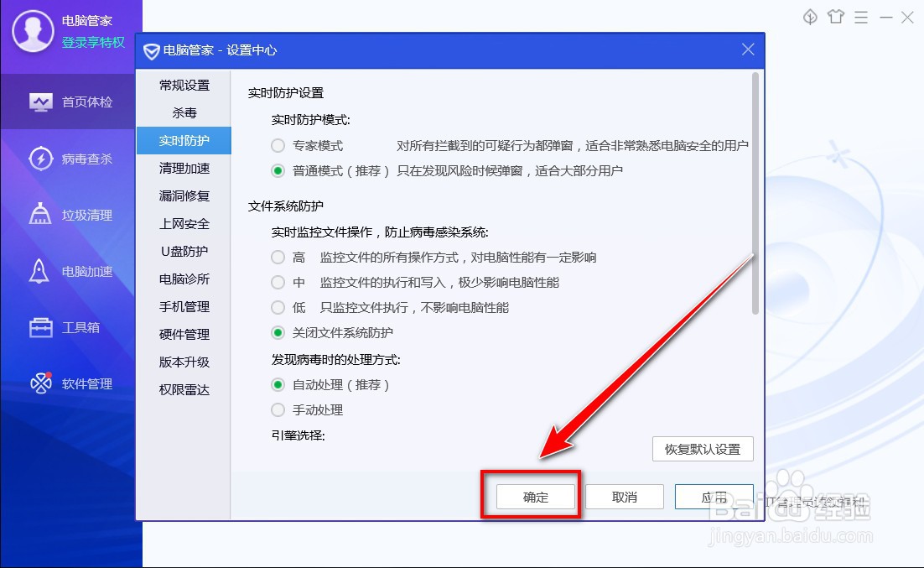Viewport: 924px width, 568px height.
Task: Open 权限雷达 settings tab
Action: coord(184,390)
